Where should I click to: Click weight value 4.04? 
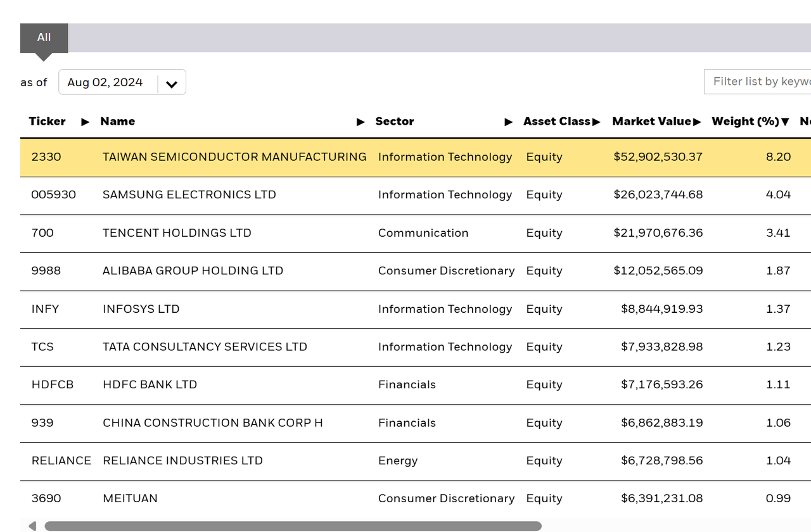coord(778,194)
